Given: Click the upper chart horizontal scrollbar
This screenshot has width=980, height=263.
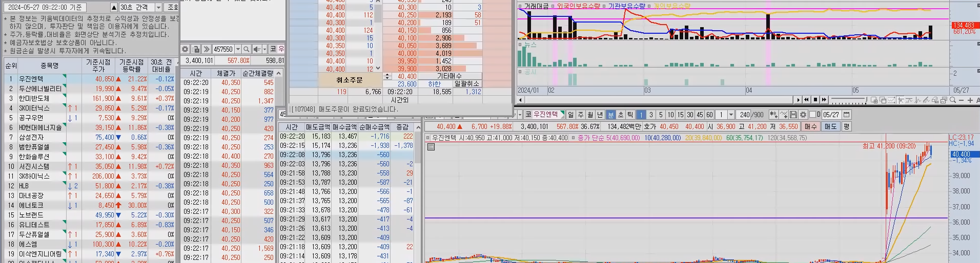Looking at the screenshot, I should (x=659, y=100).
